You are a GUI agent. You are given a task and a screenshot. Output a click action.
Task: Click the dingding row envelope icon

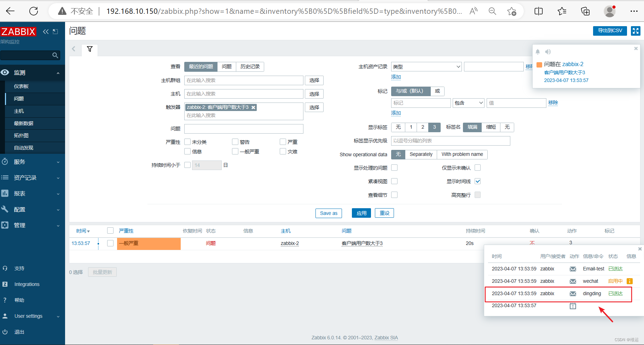pyautogui.click(x=573, y=294)
